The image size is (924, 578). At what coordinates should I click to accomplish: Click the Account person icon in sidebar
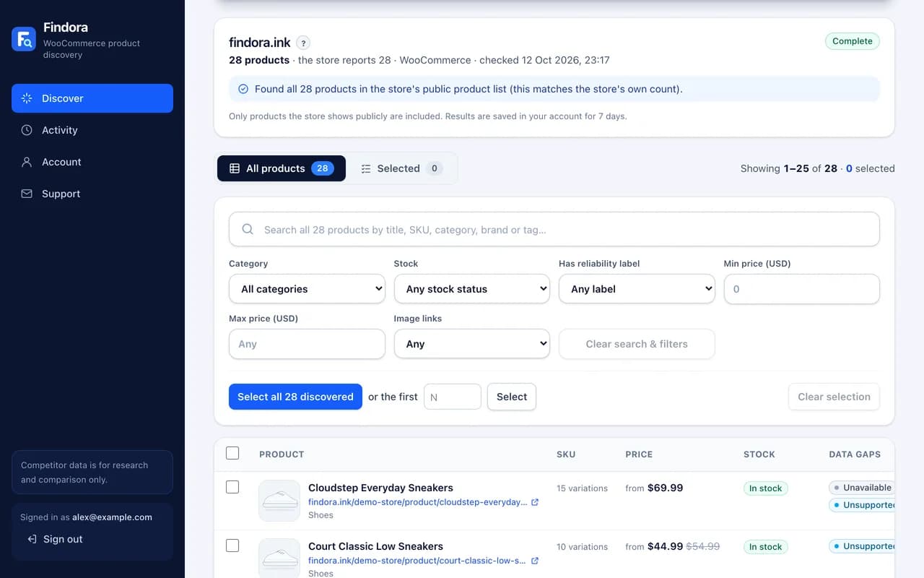pyautogui.click(x=27, y=162)
